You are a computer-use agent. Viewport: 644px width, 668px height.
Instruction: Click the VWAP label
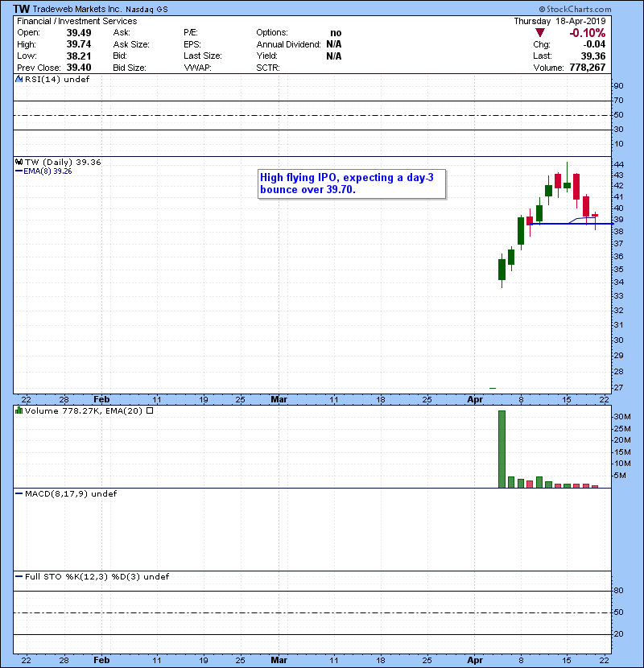pyautogui.click(x=198, y=68)
